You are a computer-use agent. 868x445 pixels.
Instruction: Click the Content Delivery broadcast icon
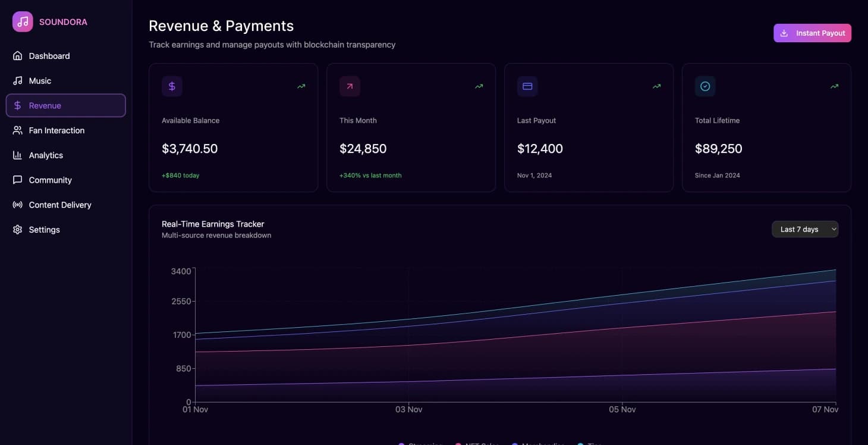coord(18,205)
